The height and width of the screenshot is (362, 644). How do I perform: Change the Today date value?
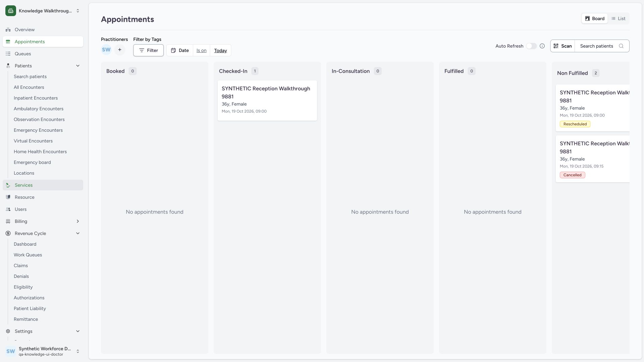point(220,50)
